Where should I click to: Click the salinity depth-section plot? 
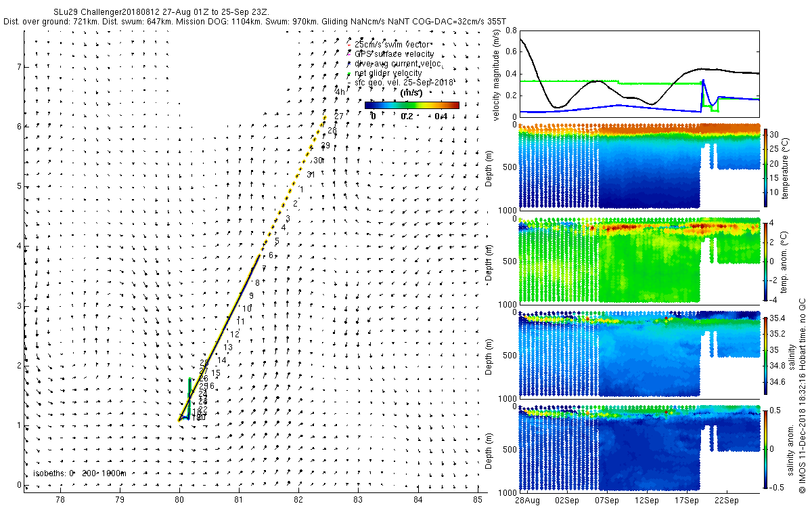tap(638, 354)
